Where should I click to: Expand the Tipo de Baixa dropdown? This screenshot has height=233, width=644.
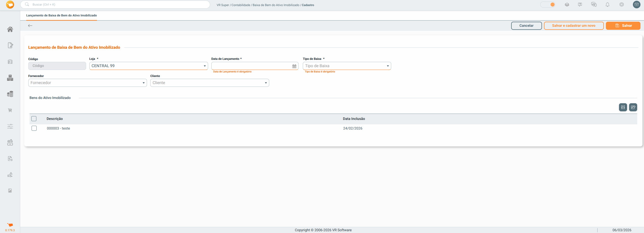tap(388, 66)
